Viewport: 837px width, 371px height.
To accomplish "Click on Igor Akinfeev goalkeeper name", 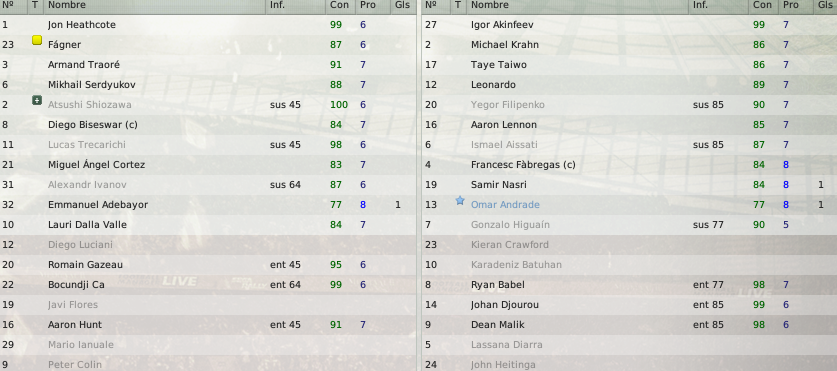I will click(x=502, y=25).
